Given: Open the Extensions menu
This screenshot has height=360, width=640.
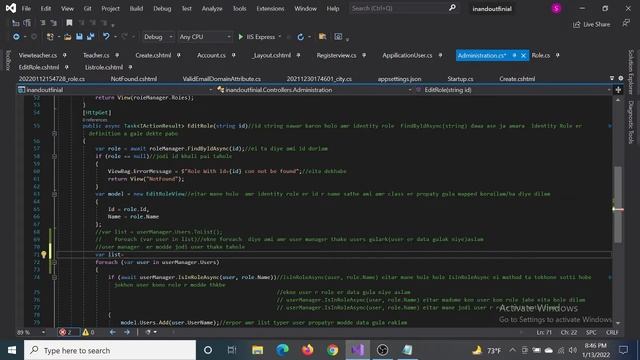Looking at the screenshot, I should 270,8.
